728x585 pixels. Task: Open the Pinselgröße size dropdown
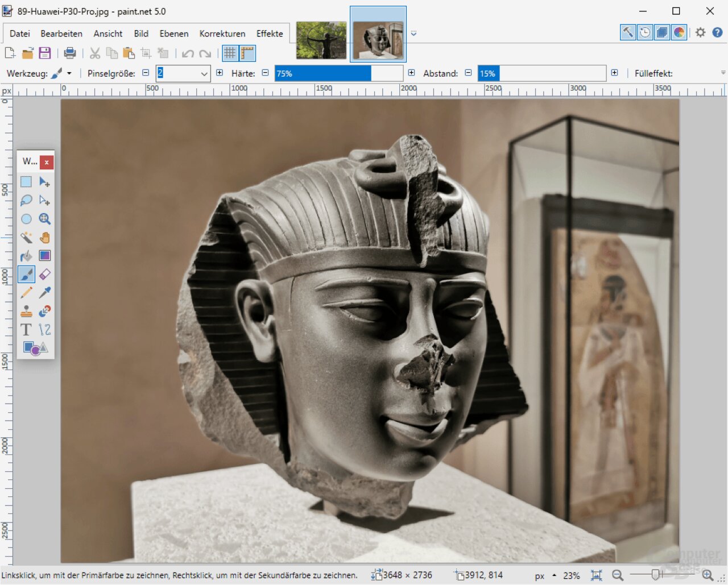(x=204, y=74)
